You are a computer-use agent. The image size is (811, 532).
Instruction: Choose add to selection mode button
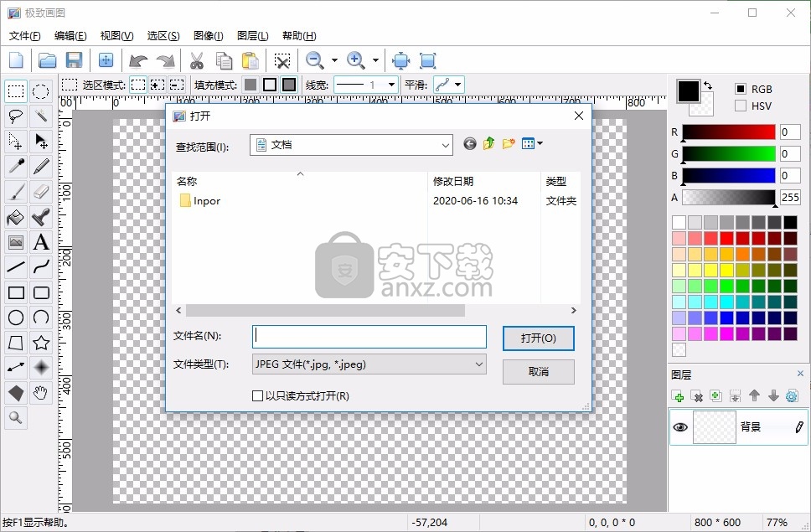pyautogui.click(x=158, y=85)
